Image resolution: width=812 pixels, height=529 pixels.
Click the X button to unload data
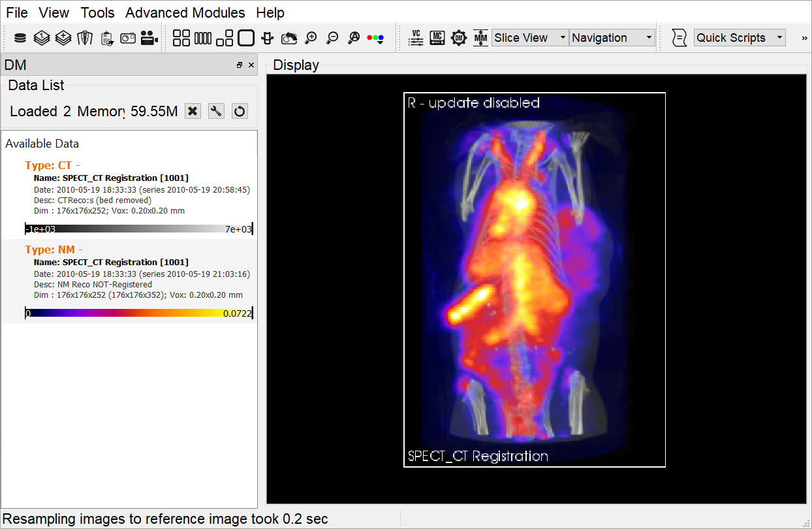pyautogui.click(x=193, y=111)
